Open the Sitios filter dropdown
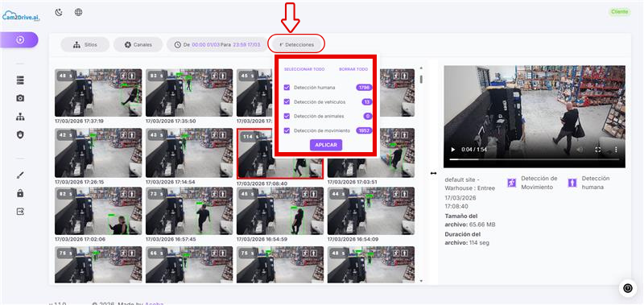Image resolution: width=644 pixels, height=305 pixels. 85,44
